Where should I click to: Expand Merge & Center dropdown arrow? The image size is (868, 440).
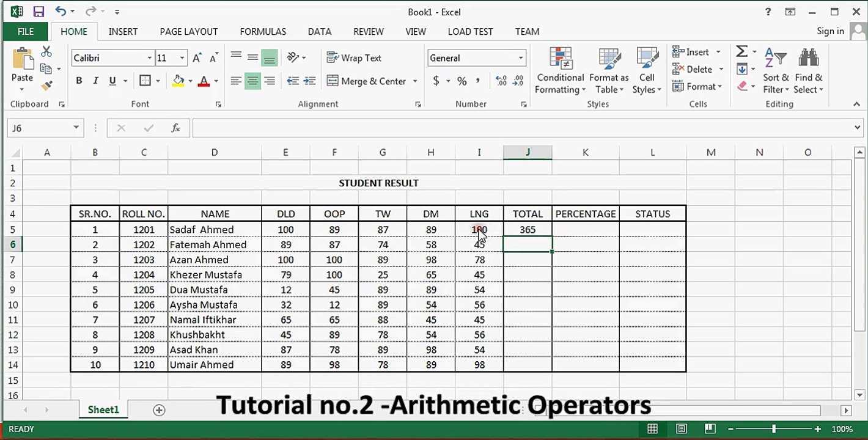click(415, 81)
